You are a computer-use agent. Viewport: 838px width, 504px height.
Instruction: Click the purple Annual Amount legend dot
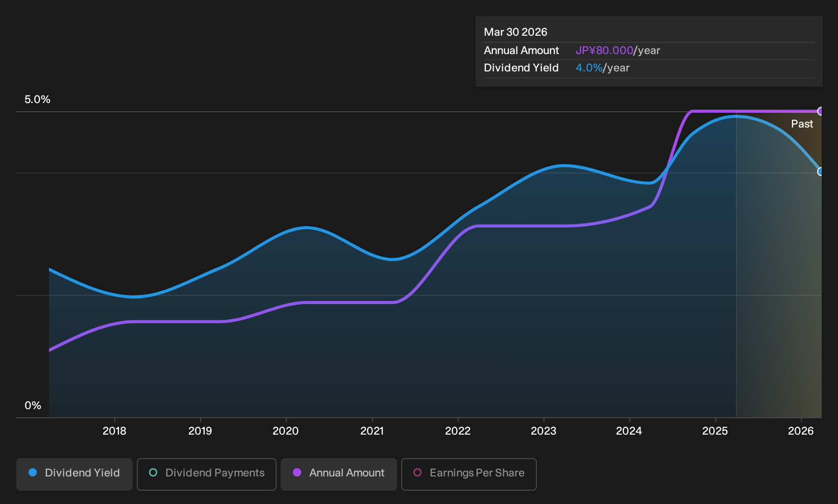(297, 473)
